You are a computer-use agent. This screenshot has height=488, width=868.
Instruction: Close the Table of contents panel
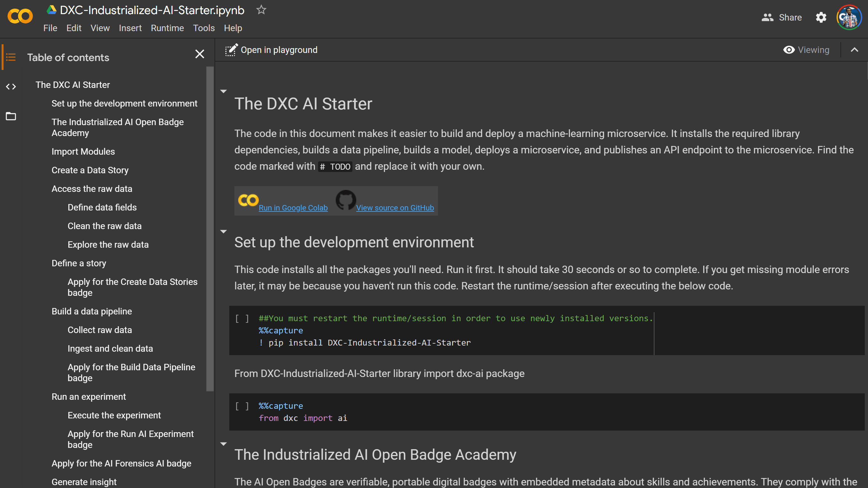tap(199, 54)
